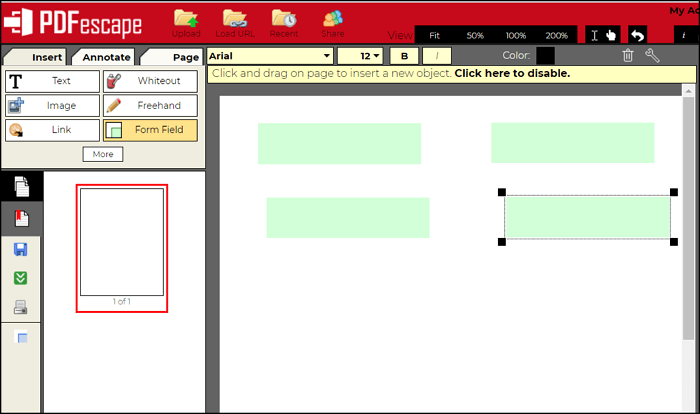Delete selected object with trash icon
The height and width of the screenshot is (414, 700).
click(628, 56)
